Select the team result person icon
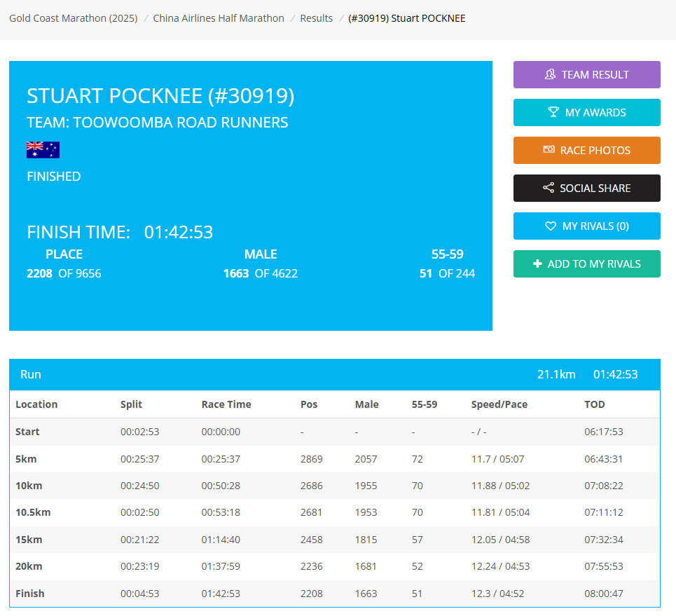Screen dimensions: 676x616 (551, 74)
